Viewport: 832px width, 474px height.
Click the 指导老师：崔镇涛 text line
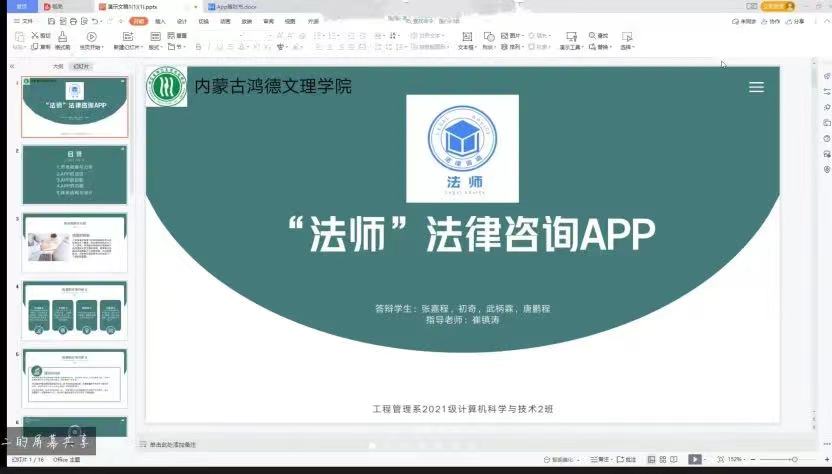(x=462, y=320)
